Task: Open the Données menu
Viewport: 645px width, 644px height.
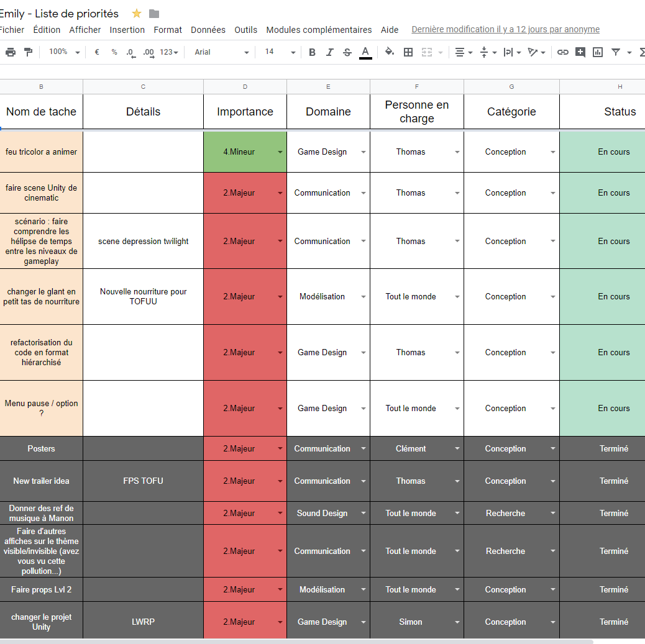Action: point(208,30)
